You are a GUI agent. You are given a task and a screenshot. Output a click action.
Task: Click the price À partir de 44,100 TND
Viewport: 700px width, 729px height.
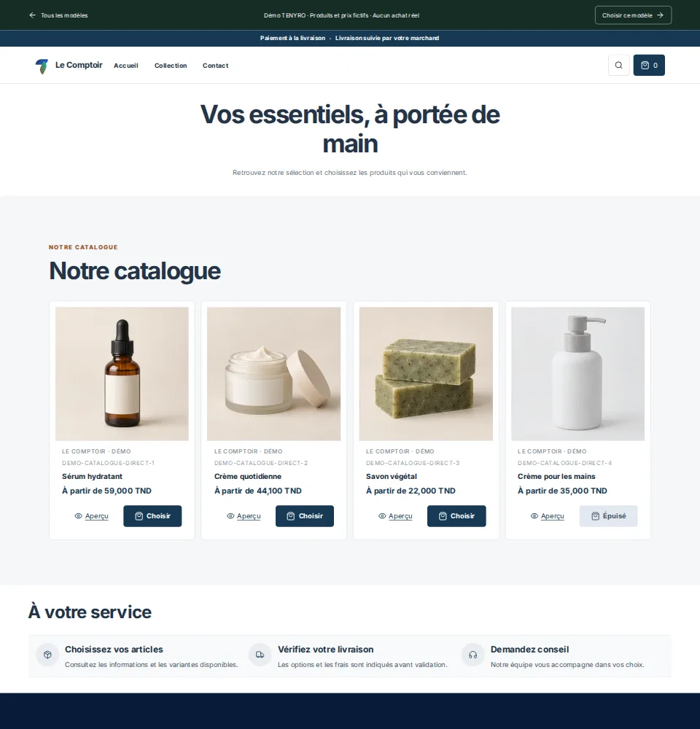coord(258,491)
